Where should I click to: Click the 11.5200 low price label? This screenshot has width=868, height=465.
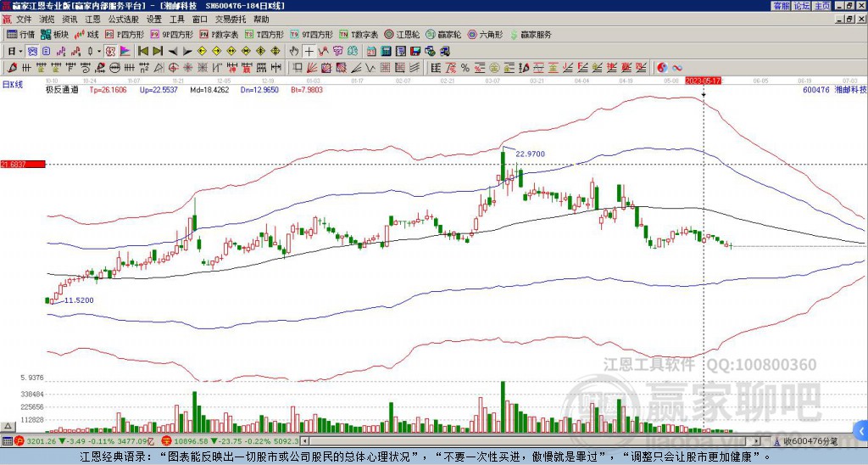[x=79, y=300]
